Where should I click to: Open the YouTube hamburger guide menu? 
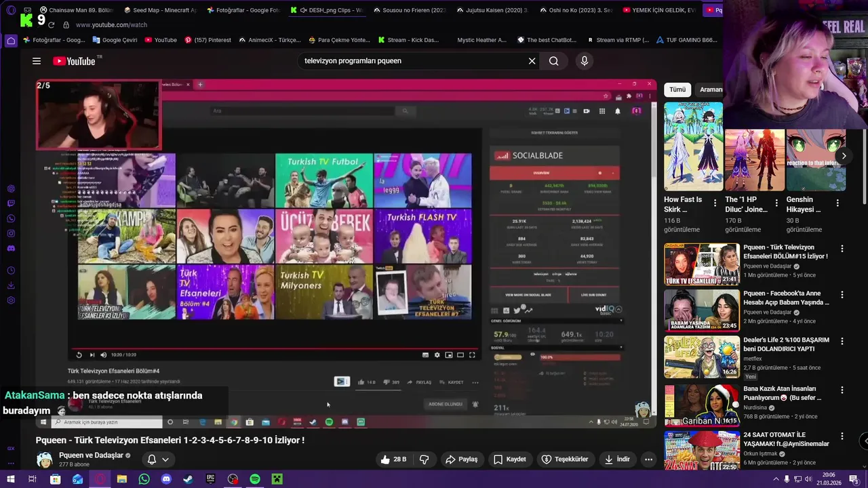coord(37,61)
